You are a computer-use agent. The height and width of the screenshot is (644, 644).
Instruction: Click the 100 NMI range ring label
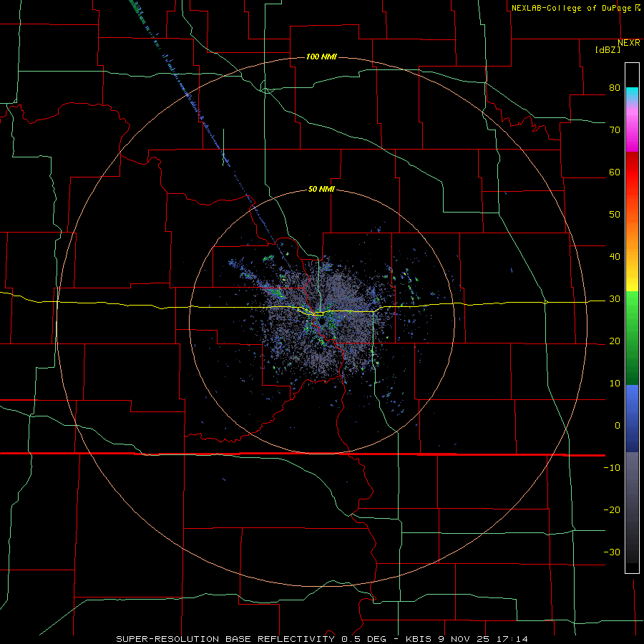pos(321,57)
